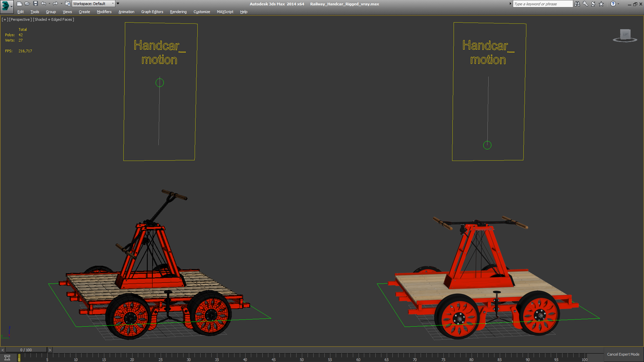Open the Rendering menu
Image resolution: width=644 pixels, height=362 pixels.
[x=178, y=12]
